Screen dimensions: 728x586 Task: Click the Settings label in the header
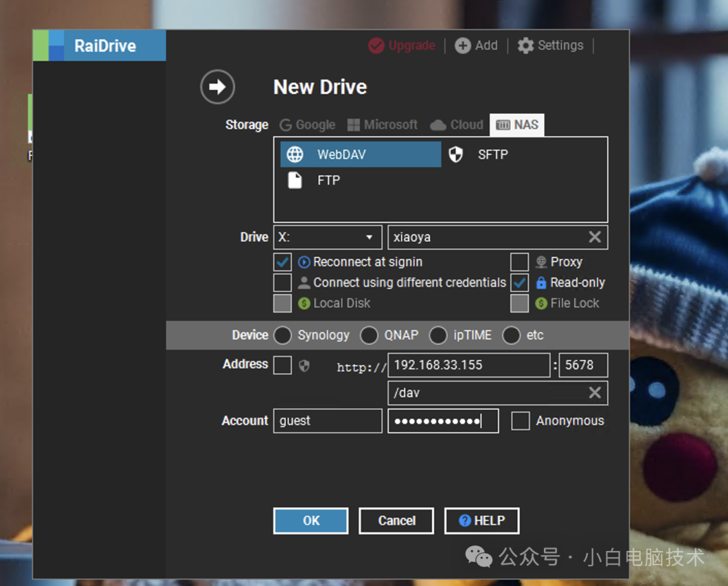[560, 45]
